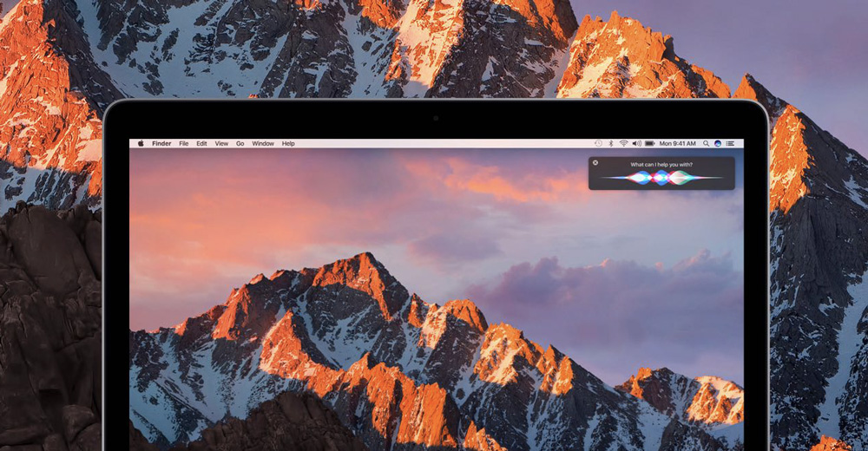Show battery status menu
Viewport: 868px width, 451px height.
pyautogui.click(x=650, y=143)
